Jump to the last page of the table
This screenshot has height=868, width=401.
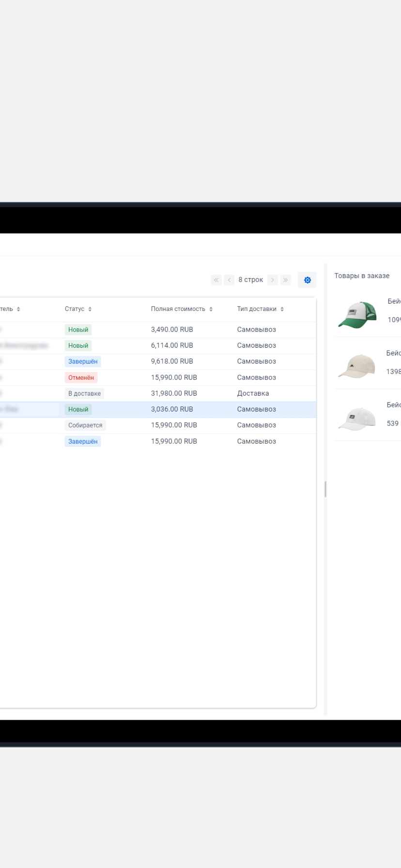[x=286, y=280]
